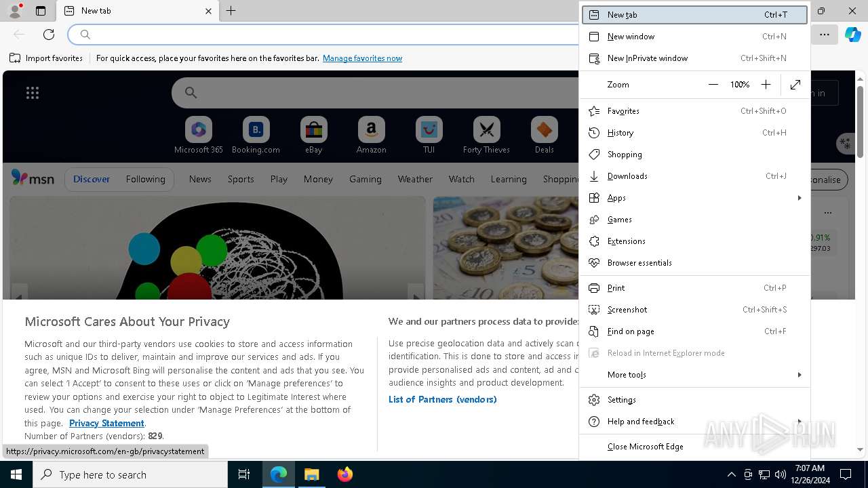
Task: Click the Windows taskbar search box
Action: [x=130, y=474]
